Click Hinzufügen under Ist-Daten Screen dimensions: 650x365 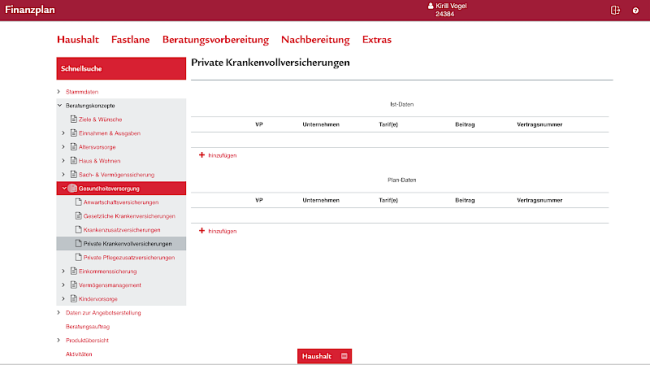222,155
